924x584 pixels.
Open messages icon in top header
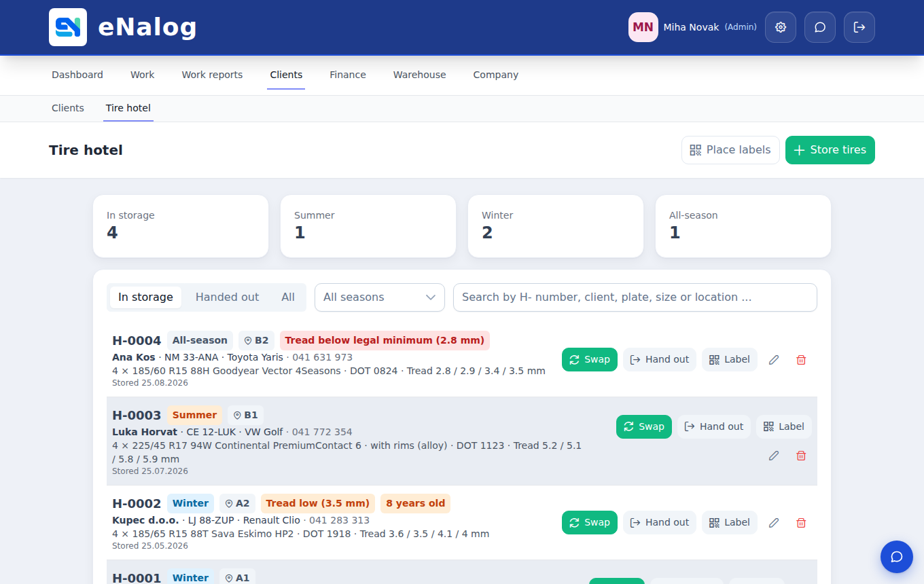click(x=820, y=27)
